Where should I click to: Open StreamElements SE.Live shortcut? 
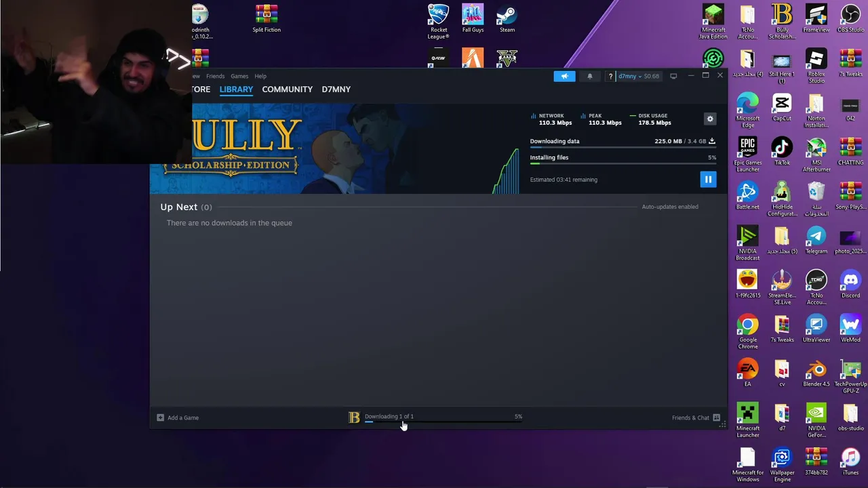782,287
